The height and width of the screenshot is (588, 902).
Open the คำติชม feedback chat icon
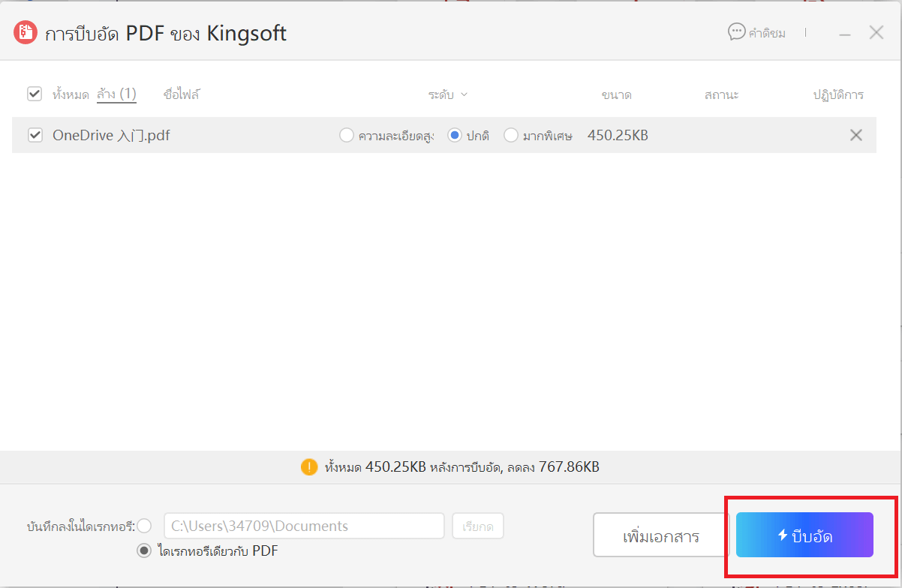(x=737, y=32)
